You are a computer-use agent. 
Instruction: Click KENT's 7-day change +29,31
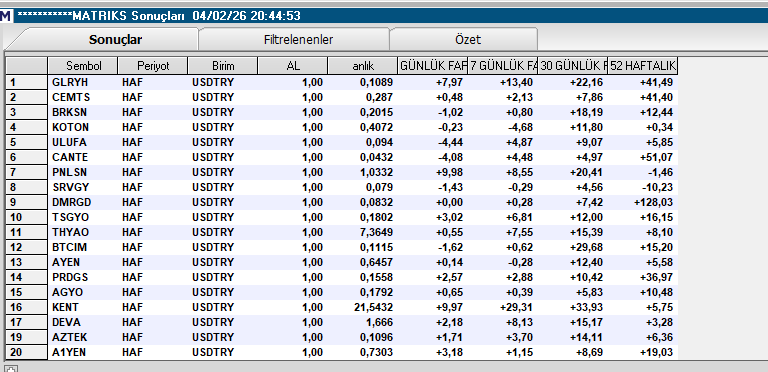coord(516,307)
